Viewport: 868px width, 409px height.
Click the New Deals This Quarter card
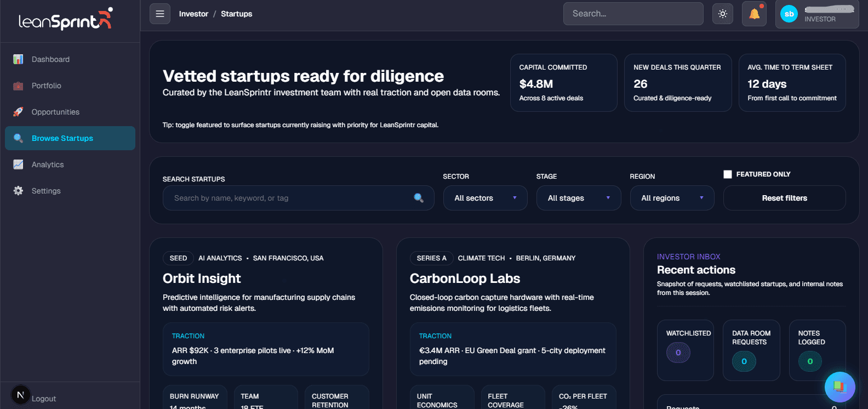coord(678,83)
